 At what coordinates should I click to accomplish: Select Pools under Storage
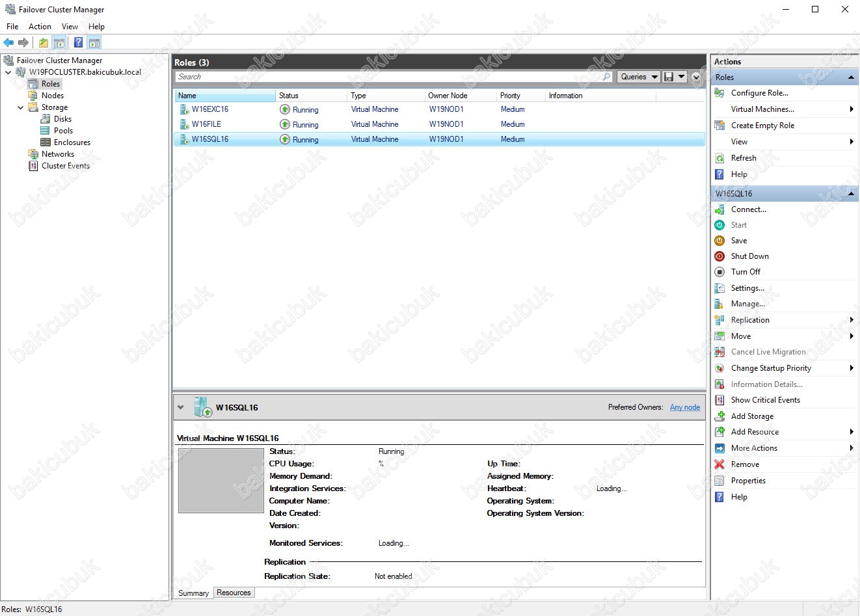click(63, 131)
